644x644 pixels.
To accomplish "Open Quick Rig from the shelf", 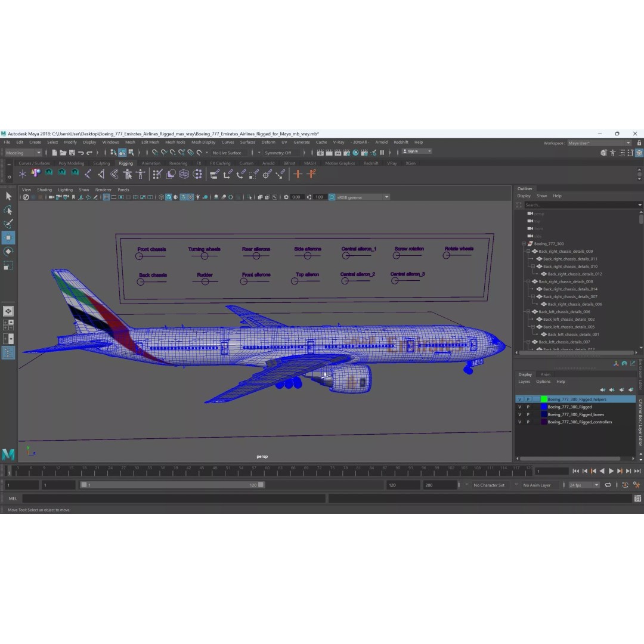I will pyautogui.click(x=128, y=174).
